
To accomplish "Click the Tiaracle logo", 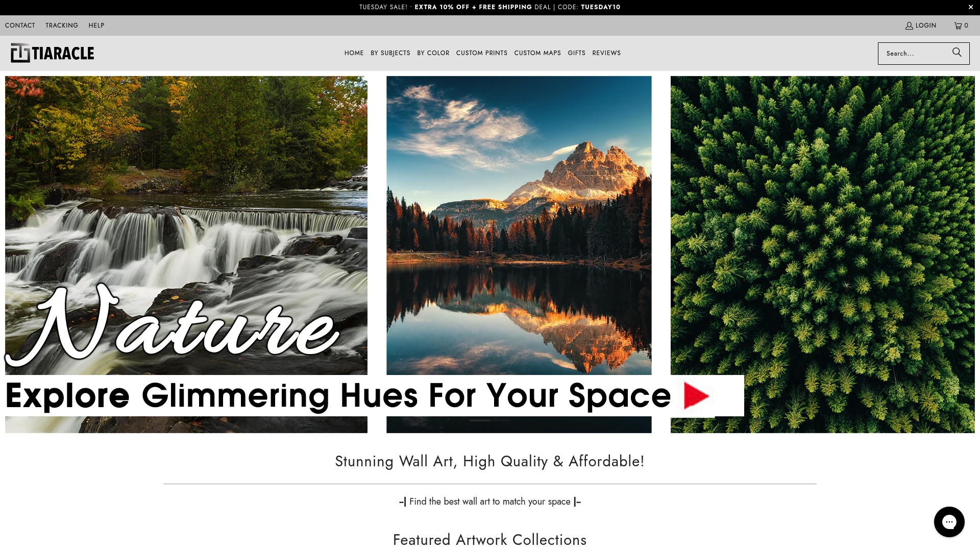I will [x=52, y=53].
